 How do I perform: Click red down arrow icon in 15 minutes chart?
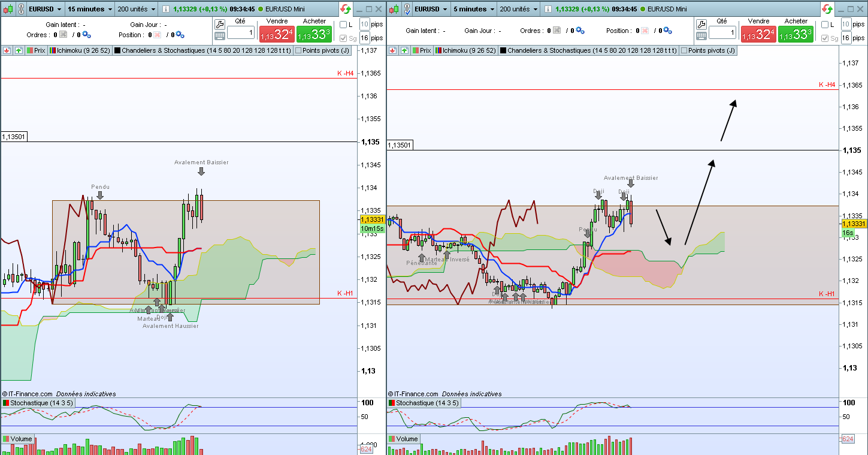click(x=7, y=51)
